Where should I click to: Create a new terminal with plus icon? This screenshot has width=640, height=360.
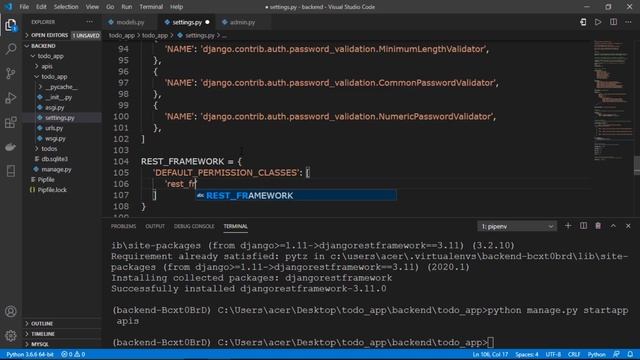(568, 226)
